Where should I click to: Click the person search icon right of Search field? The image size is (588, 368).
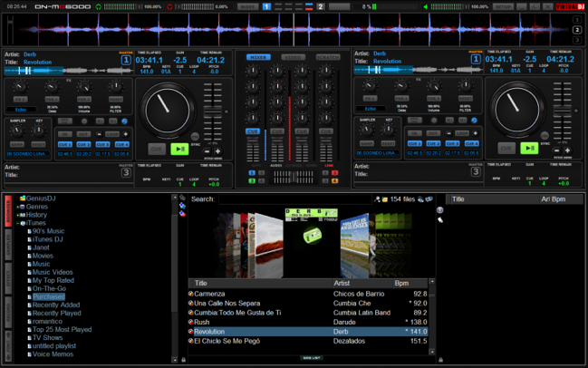(377, 199)
